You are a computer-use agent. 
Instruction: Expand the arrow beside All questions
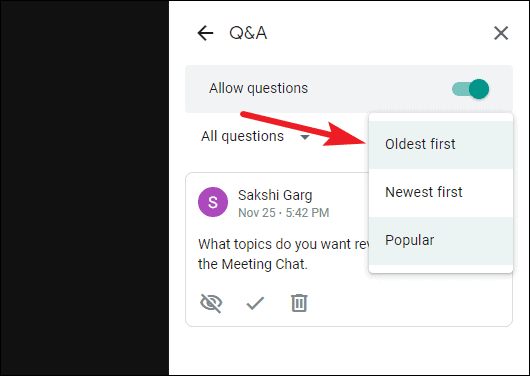(x=305, y=137)
